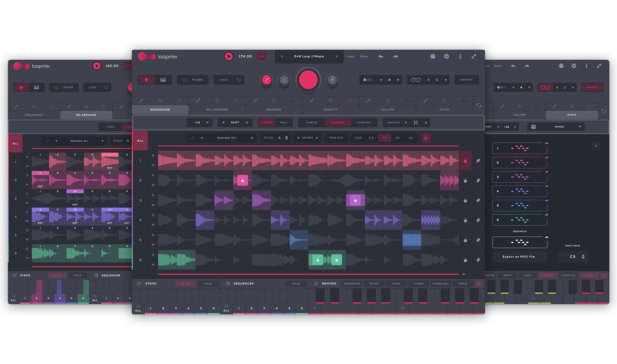Click the undo arrow in the header

381,57
